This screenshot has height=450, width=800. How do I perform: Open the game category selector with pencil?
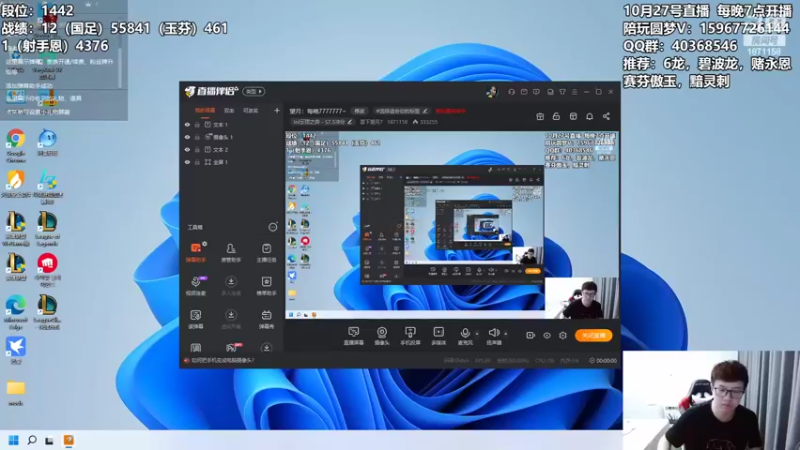pos(322,122)
